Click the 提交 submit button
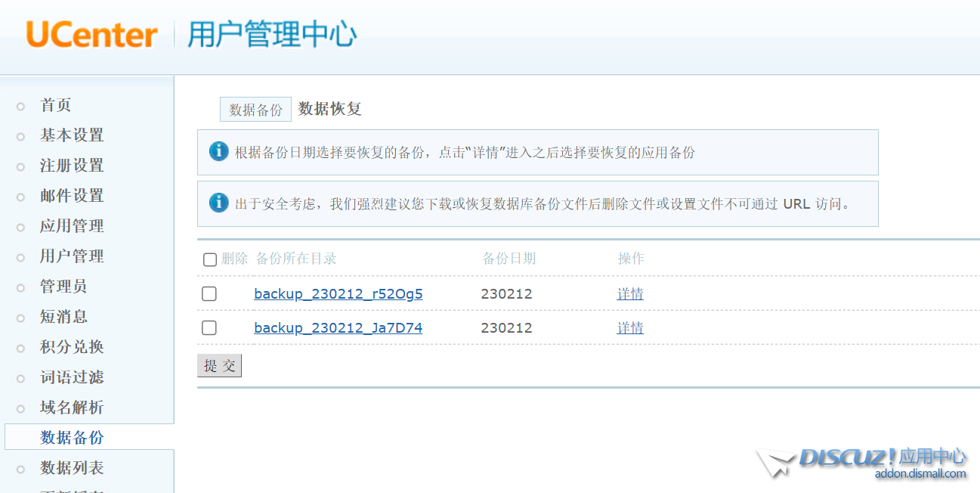The height and width of the screenshot is (493, 980). [x=219, y=365]
